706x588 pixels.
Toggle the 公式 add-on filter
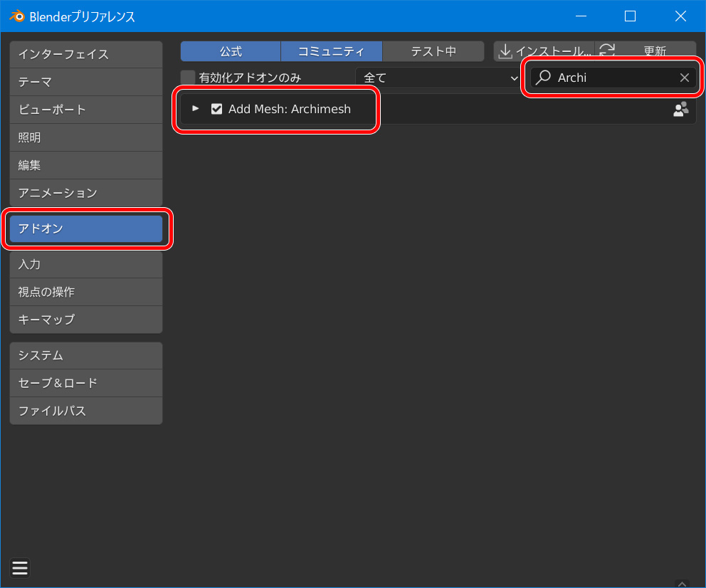(x=231, y=51)
